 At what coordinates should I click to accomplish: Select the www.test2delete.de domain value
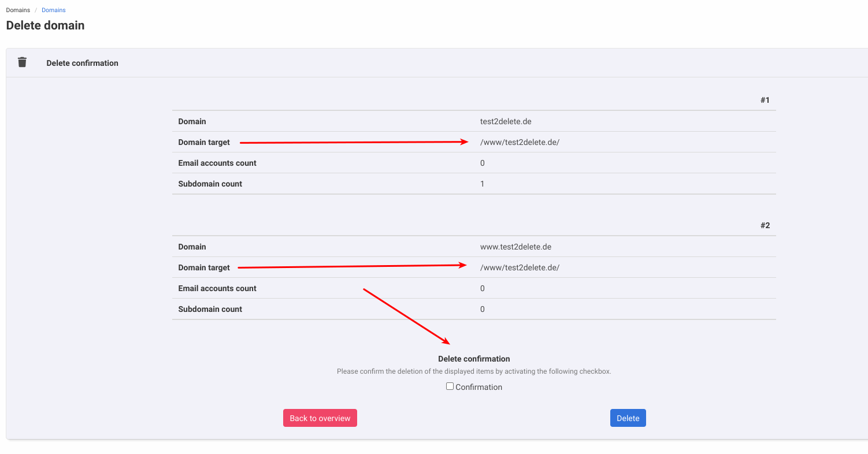[x=515, y=247]
